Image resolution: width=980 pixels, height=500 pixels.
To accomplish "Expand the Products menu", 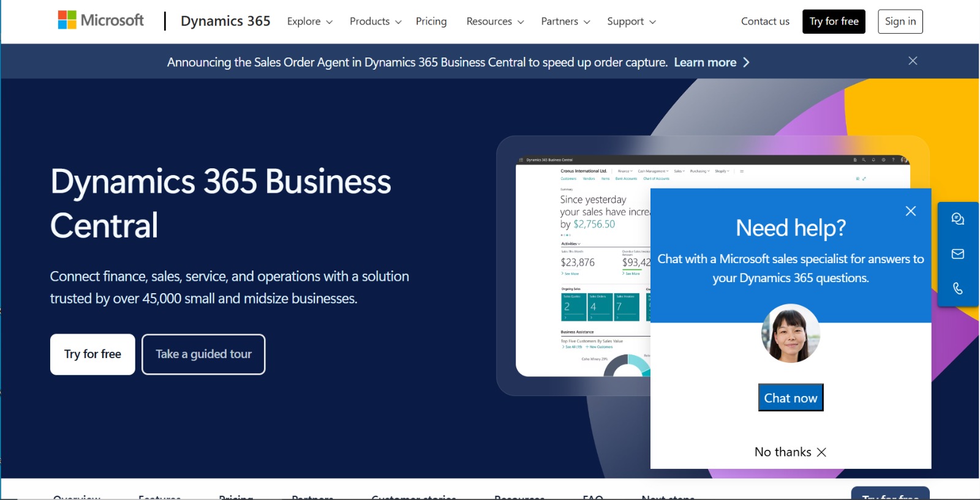I will pos(375,21).
